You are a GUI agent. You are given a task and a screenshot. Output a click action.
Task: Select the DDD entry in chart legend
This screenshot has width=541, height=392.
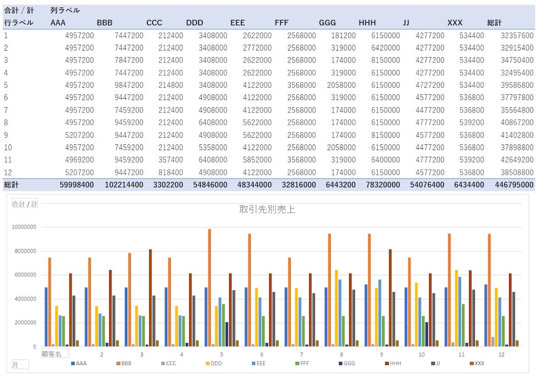tap(214, 364)
